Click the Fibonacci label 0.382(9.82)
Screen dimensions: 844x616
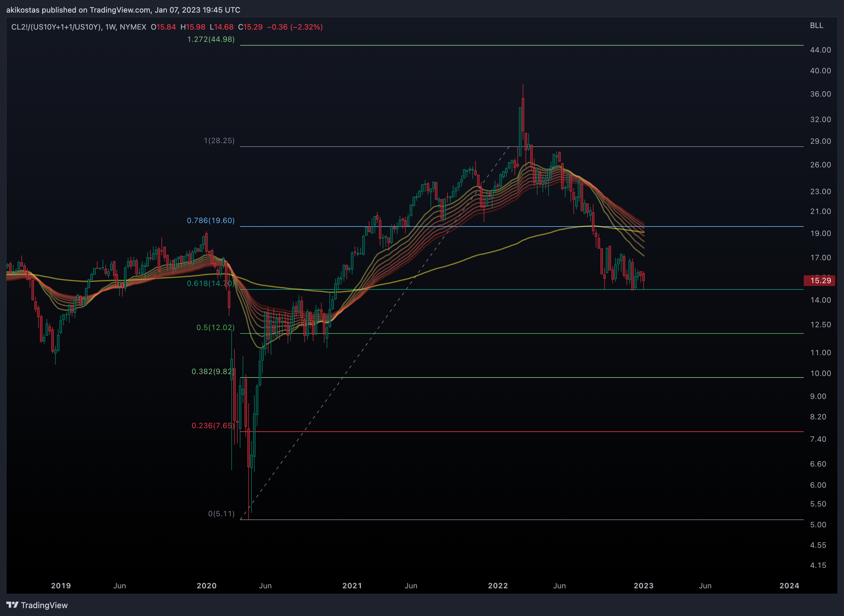[213, 371]
